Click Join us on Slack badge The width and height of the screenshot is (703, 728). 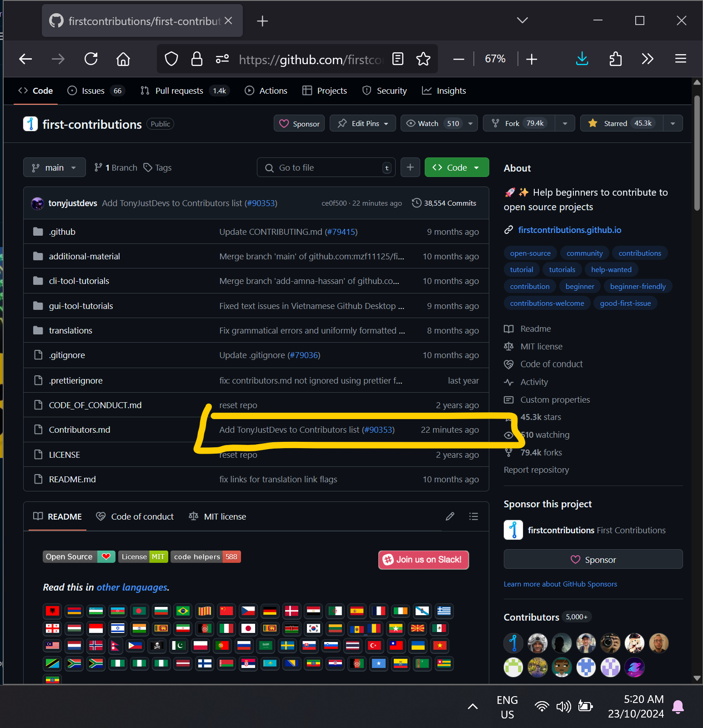coord(423,560)
